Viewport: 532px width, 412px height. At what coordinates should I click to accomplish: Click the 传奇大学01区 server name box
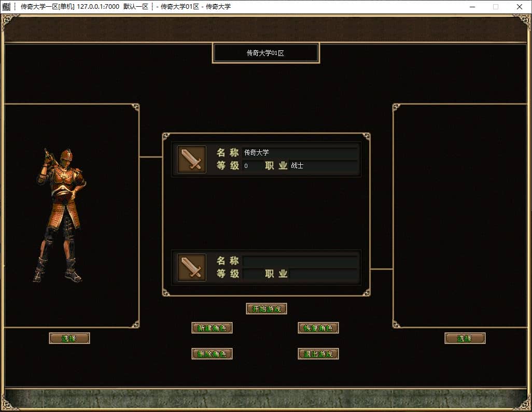pos(266,53)
